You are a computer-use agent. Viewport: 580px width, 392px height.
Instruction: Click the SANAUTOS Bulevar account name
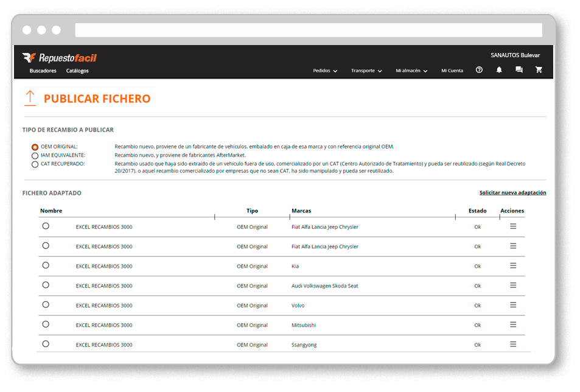515,55
